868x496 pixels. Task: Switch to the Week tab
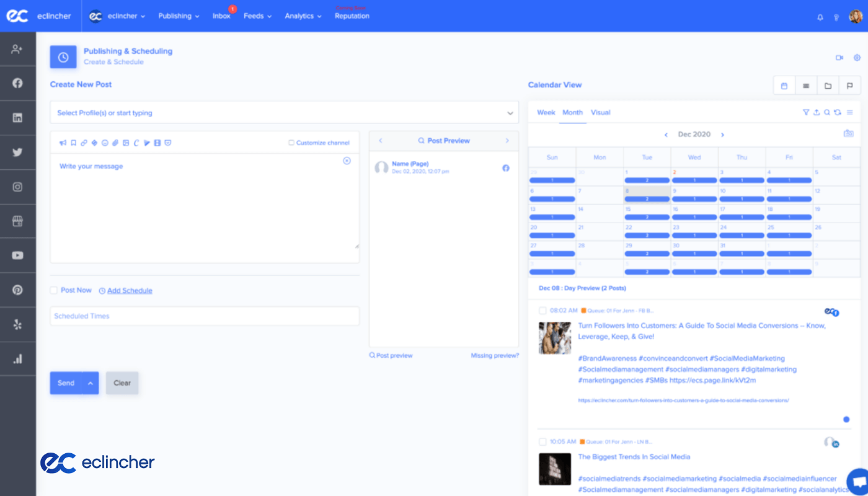point(546,112)
